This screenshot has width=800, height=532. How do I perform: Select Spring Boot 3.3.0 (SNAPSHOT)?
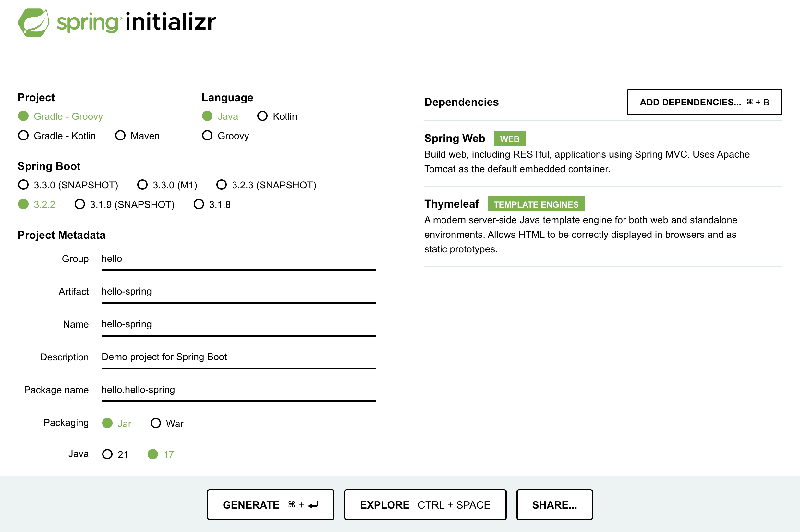point(23,185)
